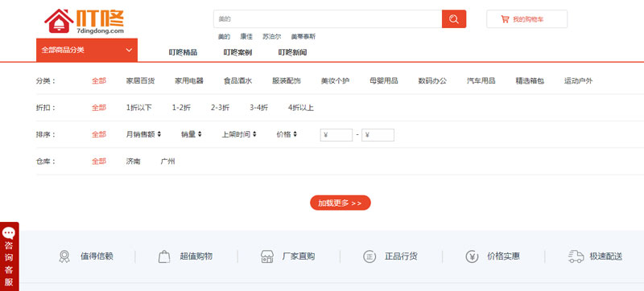Viewport: 644px width, 291px height.
Task: Expand the 全部商品分类 dropdown
Action: coord(87,50)
